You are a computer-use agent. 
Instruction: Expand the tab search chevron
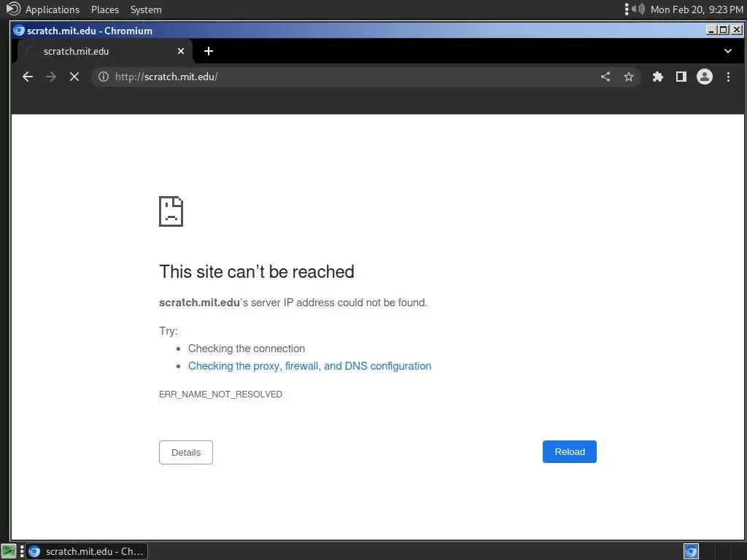click(728, 51)
